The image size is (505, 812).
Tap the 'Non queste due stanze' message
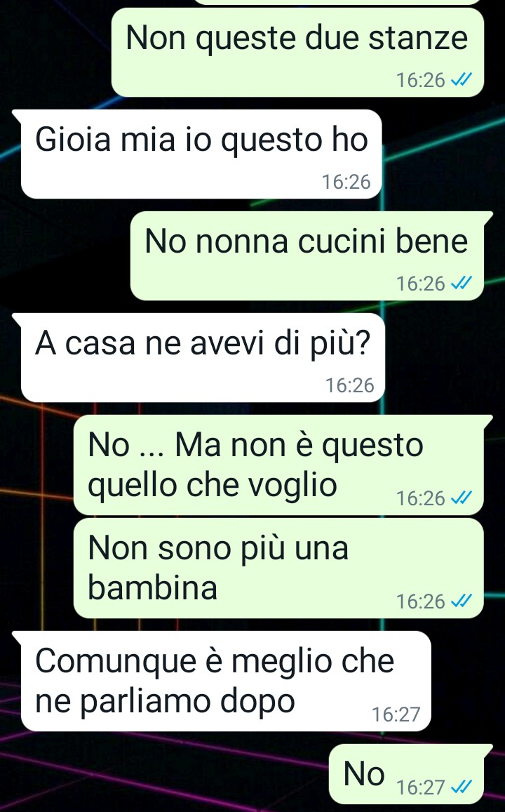click(297, 52)
